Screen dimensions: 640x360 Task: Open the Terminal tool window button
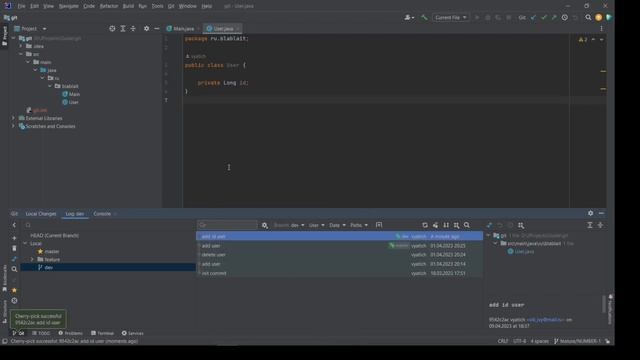[x=102, y=333]
